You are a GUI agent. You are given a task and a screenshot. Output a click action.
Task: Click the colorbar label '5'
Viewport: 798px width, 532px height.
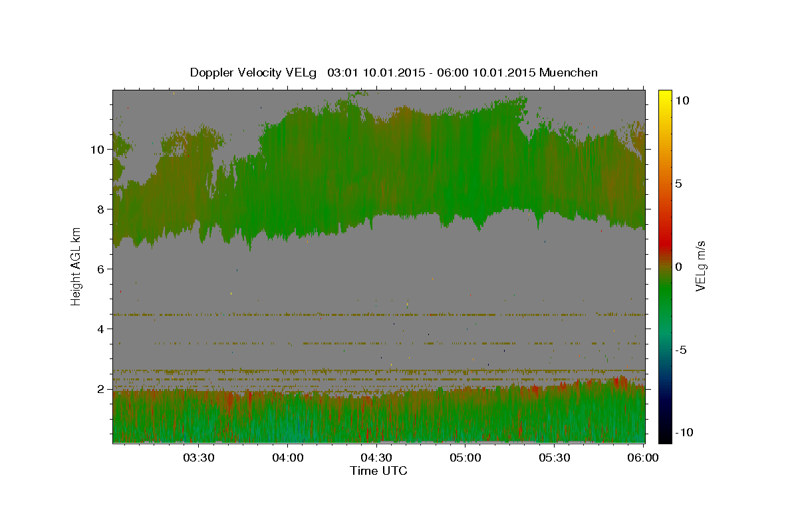[x=678, y=184]
